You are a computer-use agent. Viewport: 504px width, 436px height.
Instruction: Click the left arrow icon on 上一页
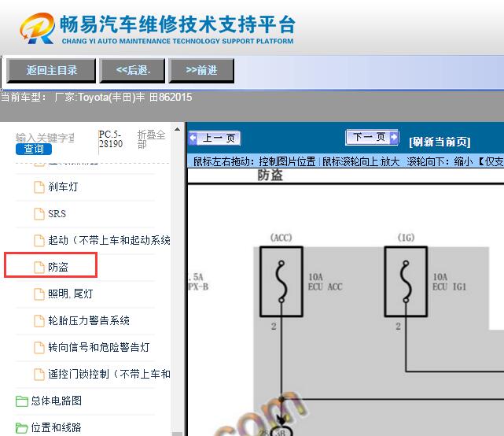[193, 139]
